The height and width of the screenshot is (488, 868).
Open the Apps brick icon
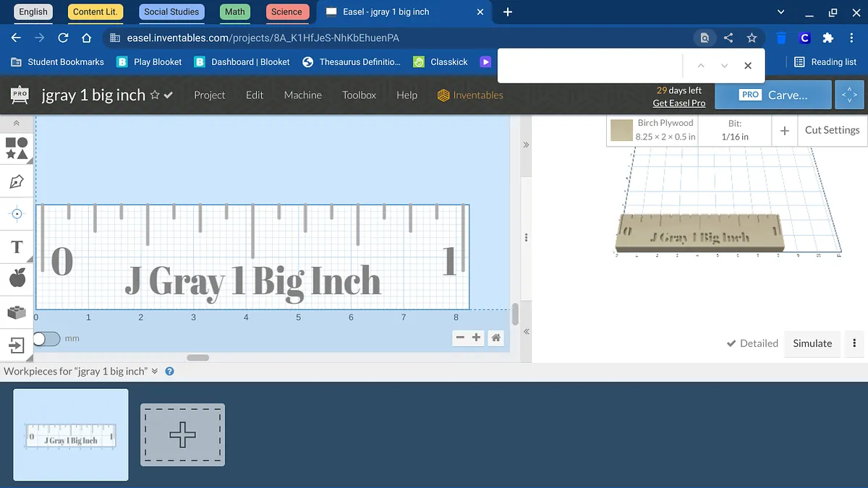pos(17,312)
